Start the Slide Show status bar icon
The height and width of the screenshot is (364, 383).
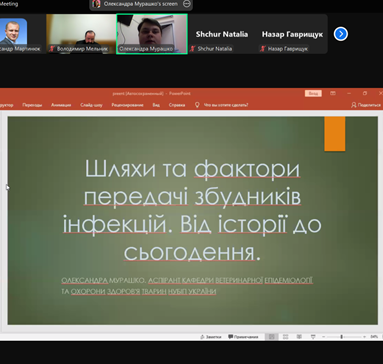(313, 337)
